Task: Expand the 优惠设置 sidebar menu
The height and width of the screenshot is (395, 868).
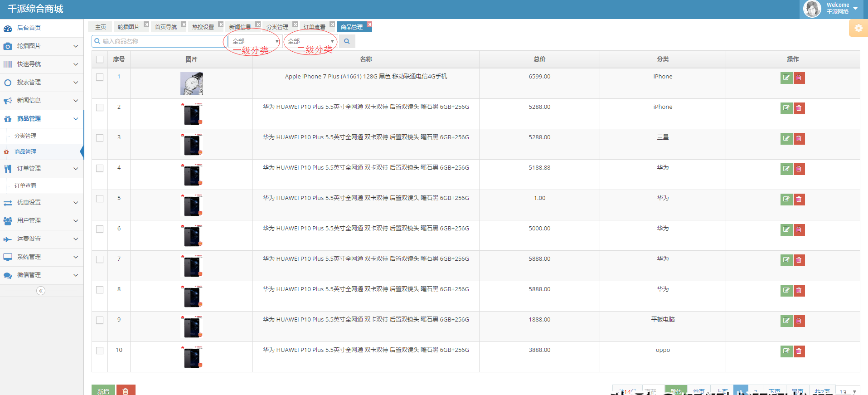Action: pyautogui.click(x=42, y=203)
